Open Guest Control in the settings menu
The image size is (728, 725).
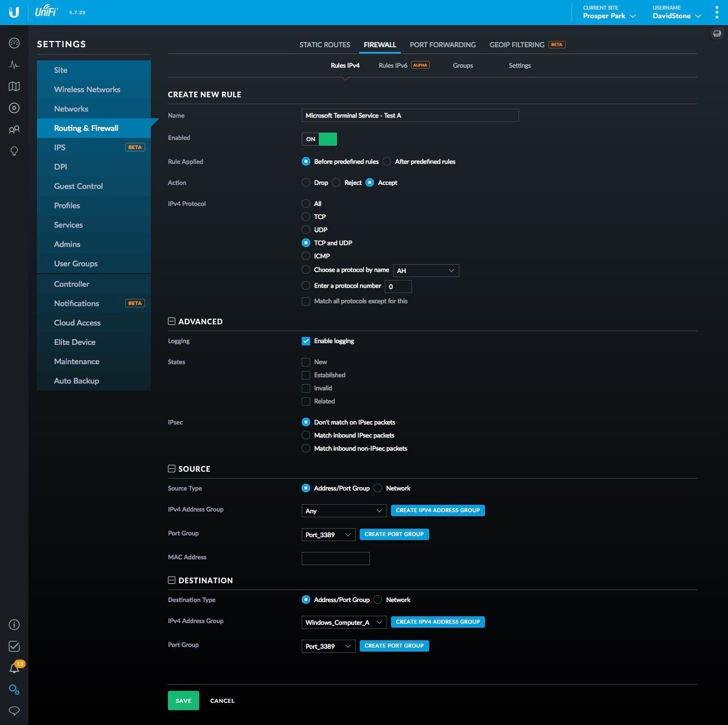pos(78,186)
